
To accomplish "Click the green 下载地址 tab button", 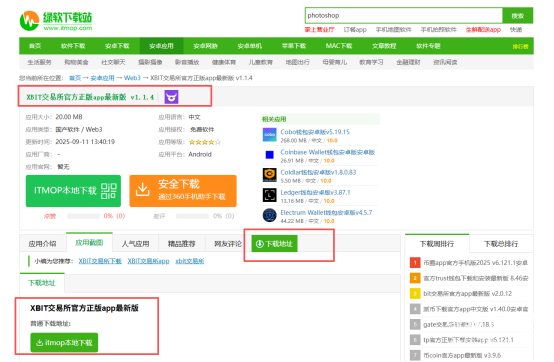I will coord(275,244).
